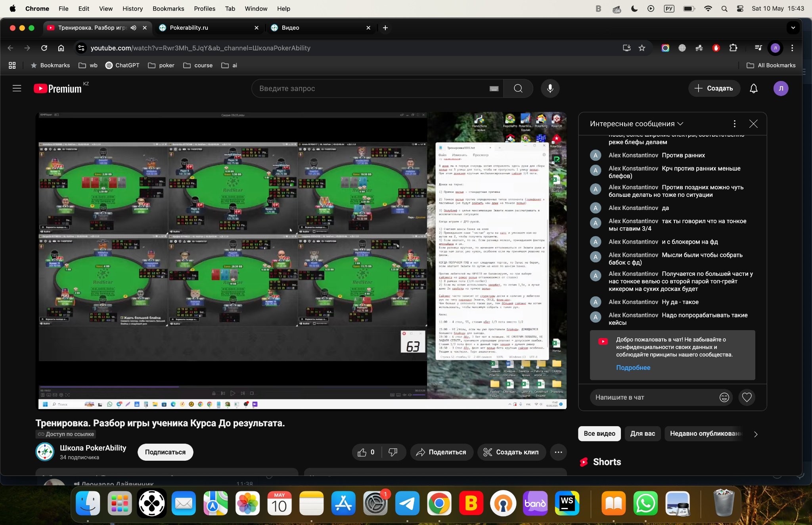Select the Все видео filter chip

click(599, 433)
